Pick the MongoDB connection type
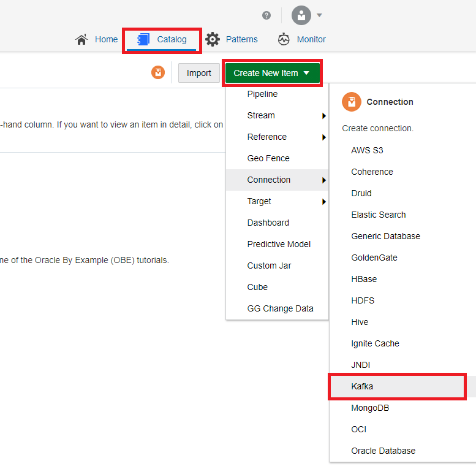Image resolution: width=476 pixels, height=466 pixels. (370, 408)
